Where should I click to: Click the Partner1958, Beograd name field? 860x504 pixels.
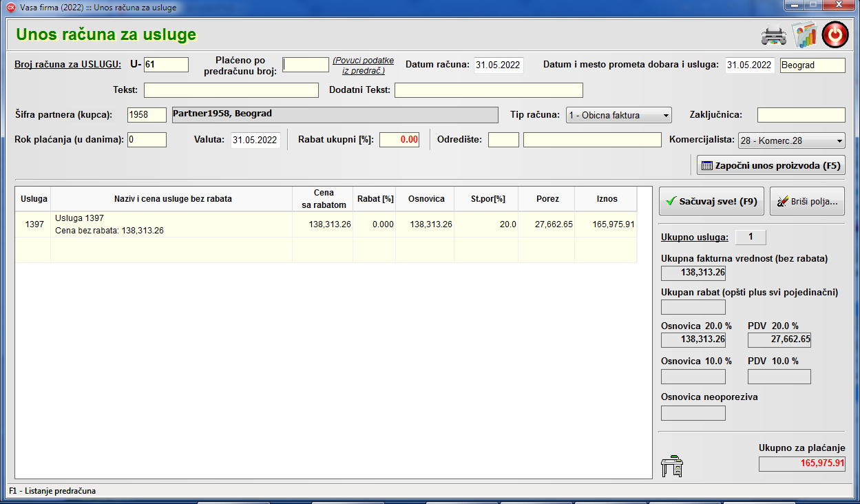pos(335,115)
